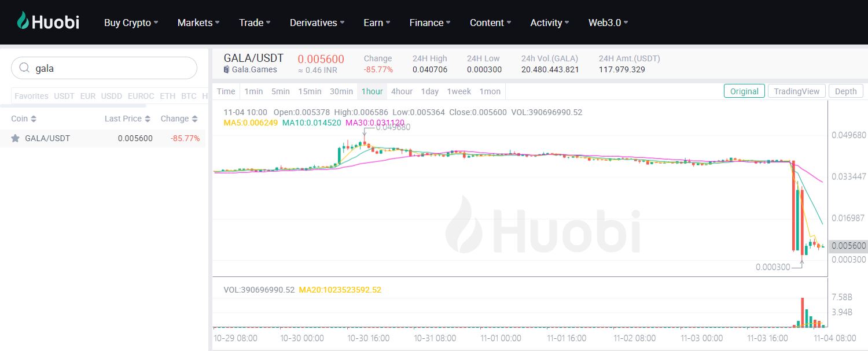Image resolution: width=868 pixels, height=351 pixels.
Task: Open the Derivatives dropdown menu
Action: [317, 23]
